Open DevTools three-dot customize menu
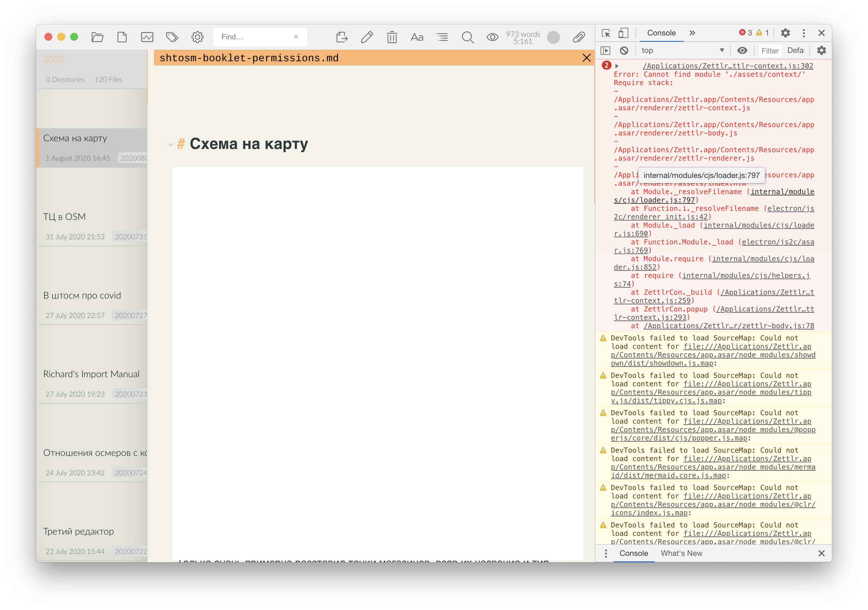The height and width of the screenshot is (610, 868). (x=803, y=33)
